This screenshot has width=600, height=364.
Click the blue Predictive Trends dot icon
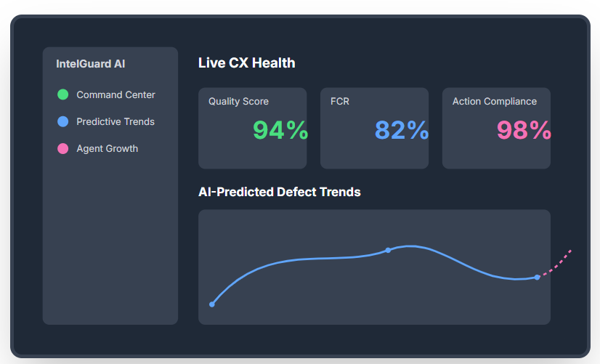62,121
